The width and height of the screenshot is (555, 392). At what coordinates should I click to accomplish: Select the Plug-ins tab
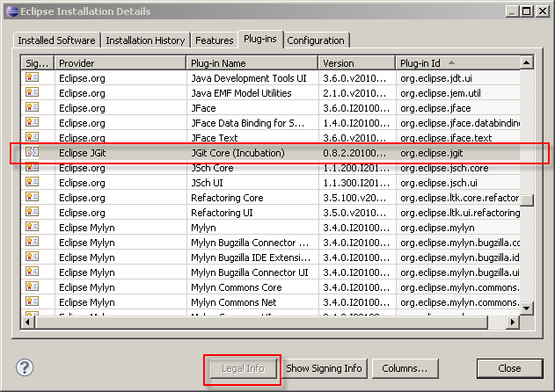click(260, 39)
